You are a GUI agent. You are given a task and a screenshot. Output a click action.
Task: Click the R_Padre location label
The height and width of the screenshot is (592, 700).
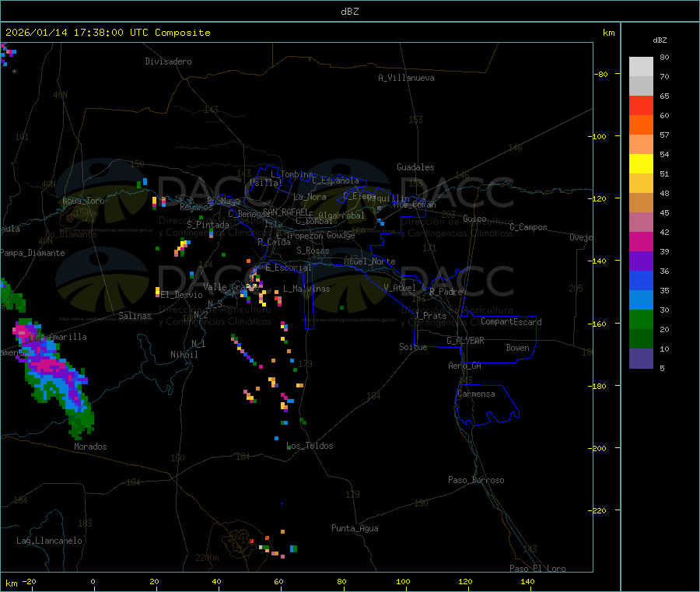446,292
